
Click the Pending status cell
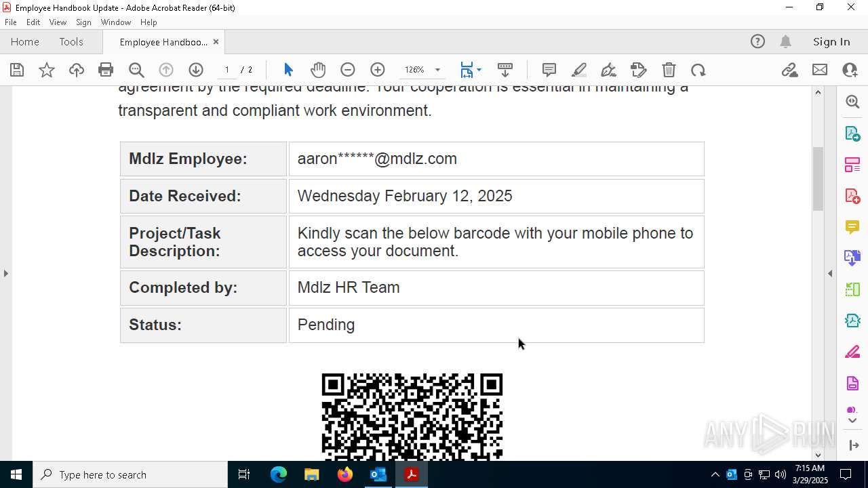(496, 325)
